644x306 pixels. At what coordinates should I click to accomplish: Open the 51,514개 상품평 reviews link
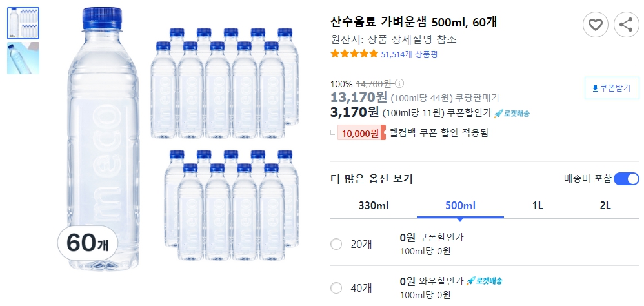[409, 55]
